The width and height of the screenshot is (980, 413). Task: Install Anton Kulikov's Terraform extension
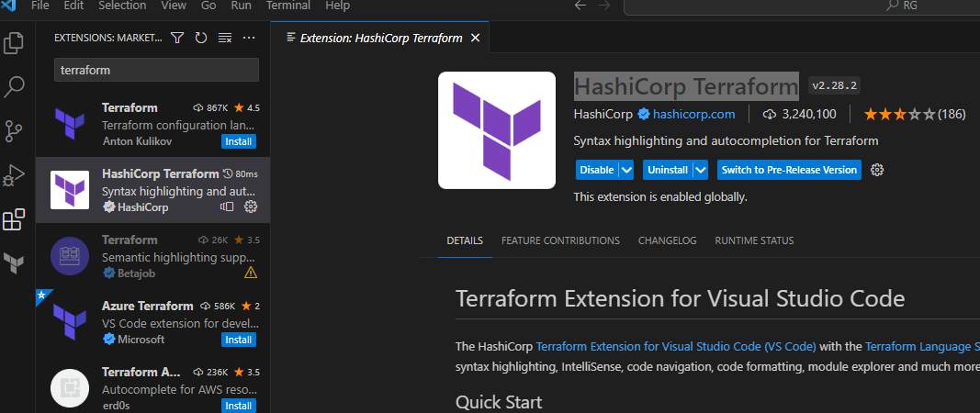coord(239,141)
